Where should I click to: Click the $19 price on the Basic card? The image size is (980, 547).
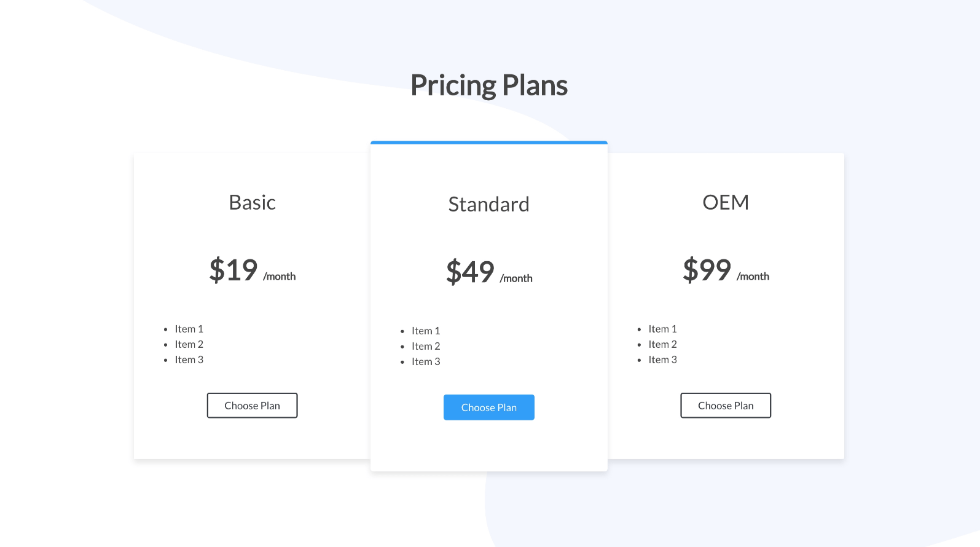point(233,270)
